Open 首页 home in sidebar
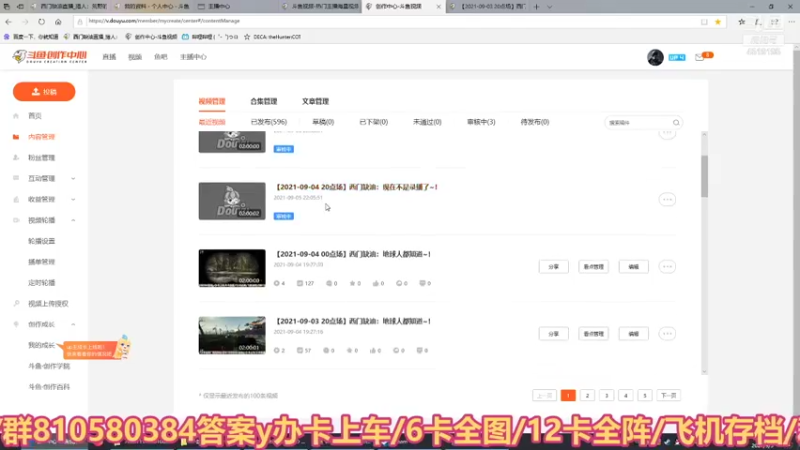The width and height of the screenshot is (800, 450). tap(35, 116)
